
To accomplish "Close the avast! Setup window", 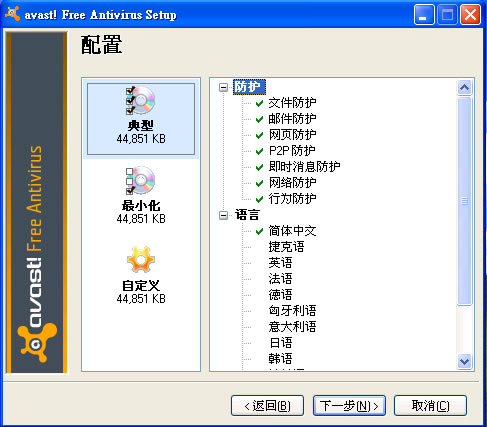I will pos(470,15).
